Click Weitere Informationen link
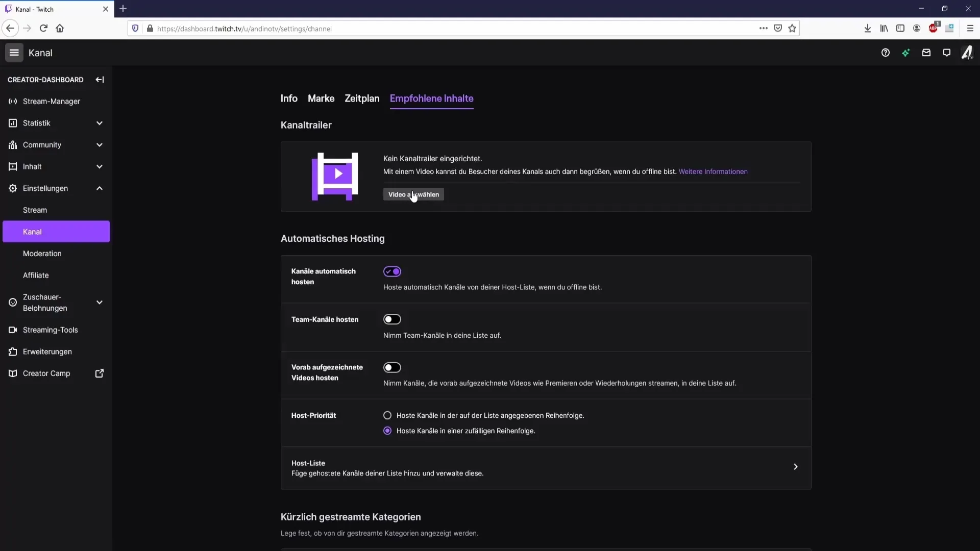The width and height of the screenshot is (980, 551). click(x=713, y=171)
